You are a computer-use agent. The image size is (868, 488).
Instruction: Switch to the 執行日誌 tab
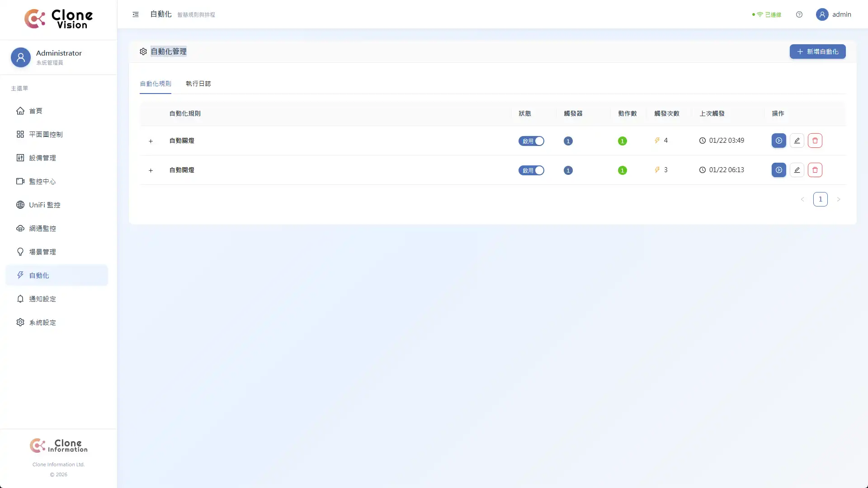click(198, 84)
